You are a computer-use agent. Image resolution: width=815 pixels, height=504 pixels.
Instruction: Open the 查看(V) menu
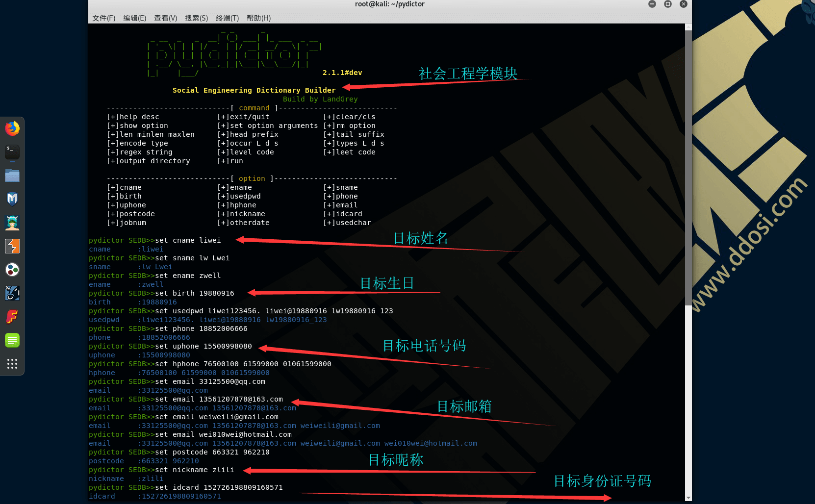(x=166, y=18)
